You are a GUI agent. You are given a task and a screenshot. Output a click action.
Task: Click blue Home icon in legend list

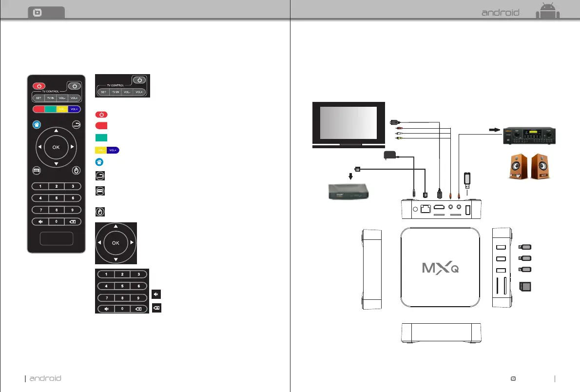tap(99, 162)
